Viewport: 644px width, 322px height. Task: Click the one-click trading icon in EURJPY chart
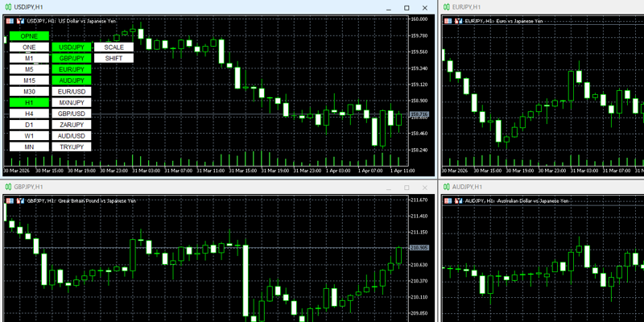458,20
